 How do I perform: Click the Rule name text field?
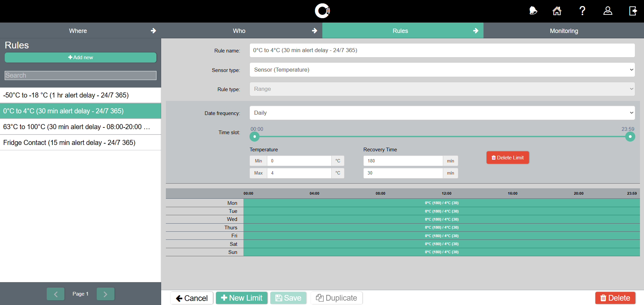tap(442, 50)
